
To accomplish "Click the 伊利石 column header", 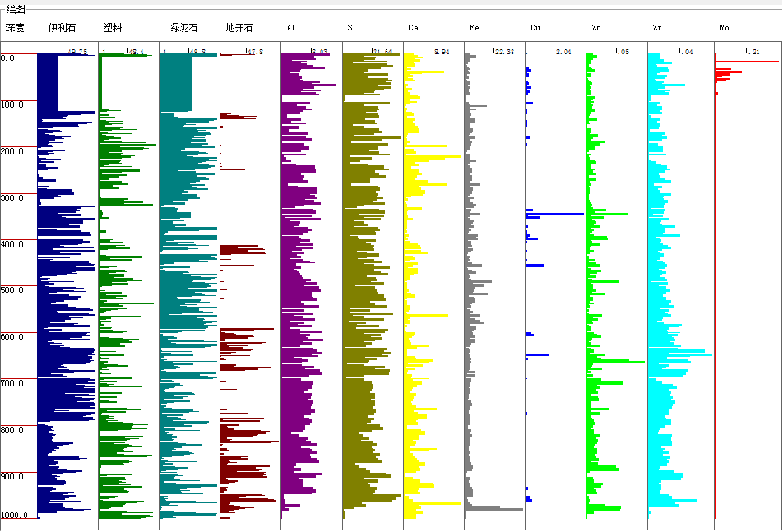I will (x=62, y=28).
